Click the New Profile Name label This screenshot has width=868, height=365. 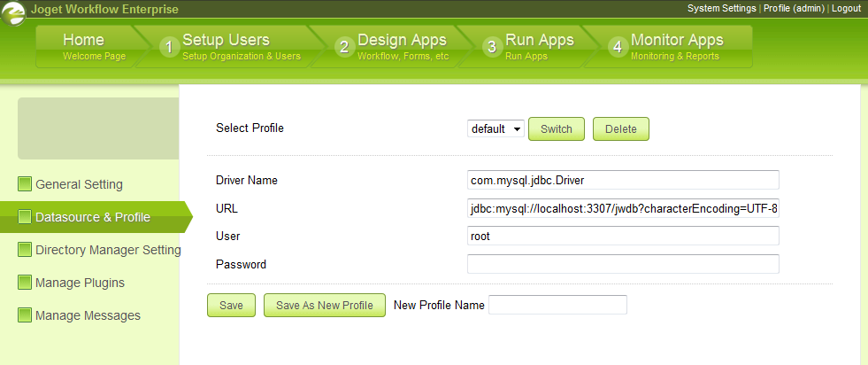pos(439,305)
